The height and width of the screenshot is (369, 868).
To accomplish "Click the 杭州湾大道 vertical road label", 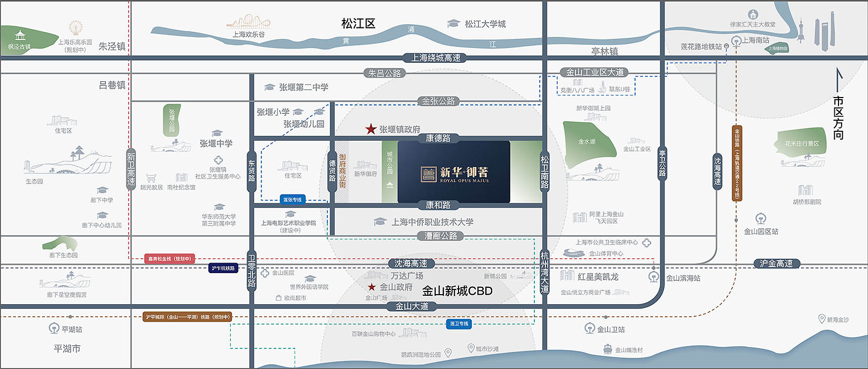I will (545, 272).
